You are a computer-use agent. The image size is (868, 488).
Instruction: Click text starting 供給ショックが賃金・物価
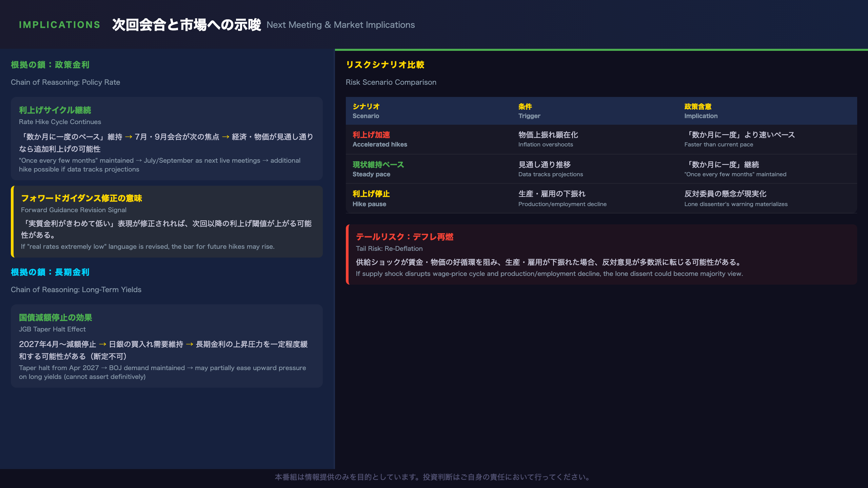click(549, 262)
